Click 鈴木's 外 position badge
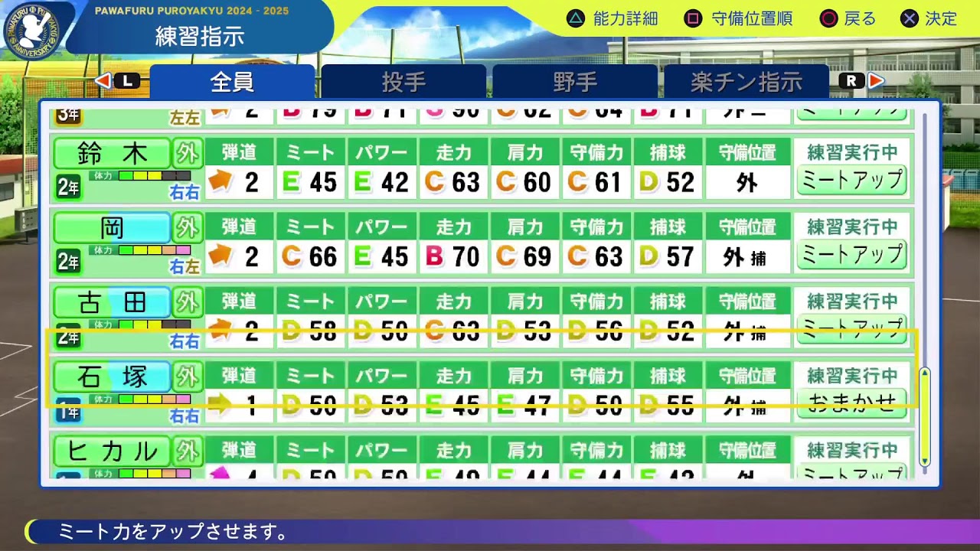Screen dimensions: 980x551 point(187,154)
